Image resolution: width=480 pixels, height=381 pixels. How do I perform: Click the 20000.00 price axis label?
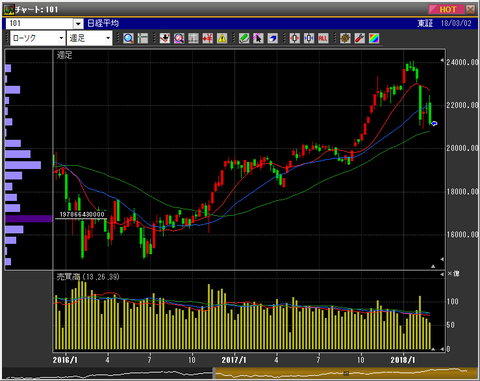463,148
